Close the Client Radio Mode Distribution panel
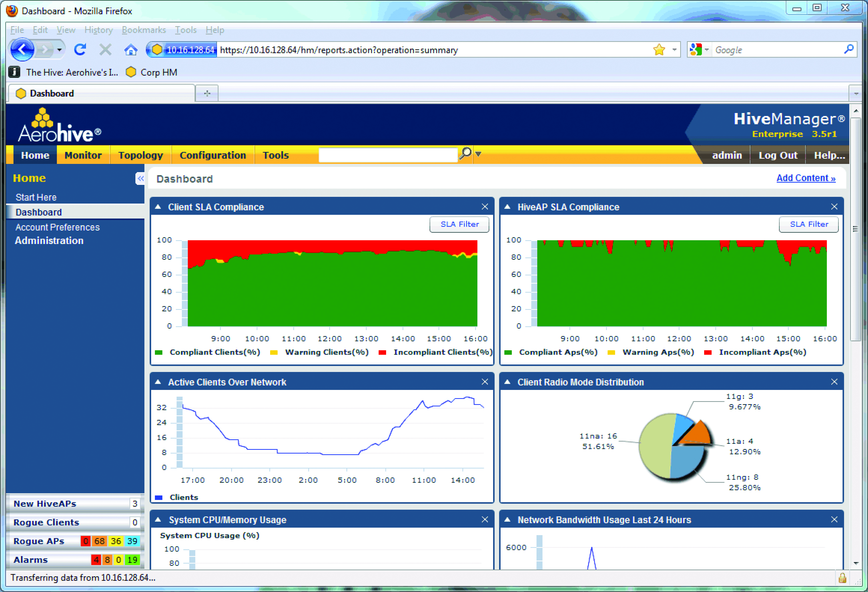Screen dimensions: 868x592 [x=834, y=382]
